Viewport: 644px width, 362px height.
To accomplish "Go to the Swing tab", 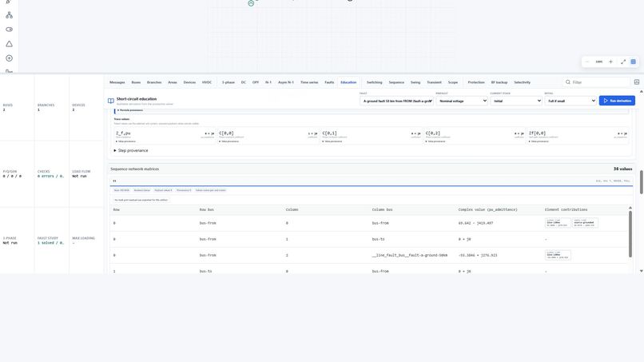I will coord(415,82).
